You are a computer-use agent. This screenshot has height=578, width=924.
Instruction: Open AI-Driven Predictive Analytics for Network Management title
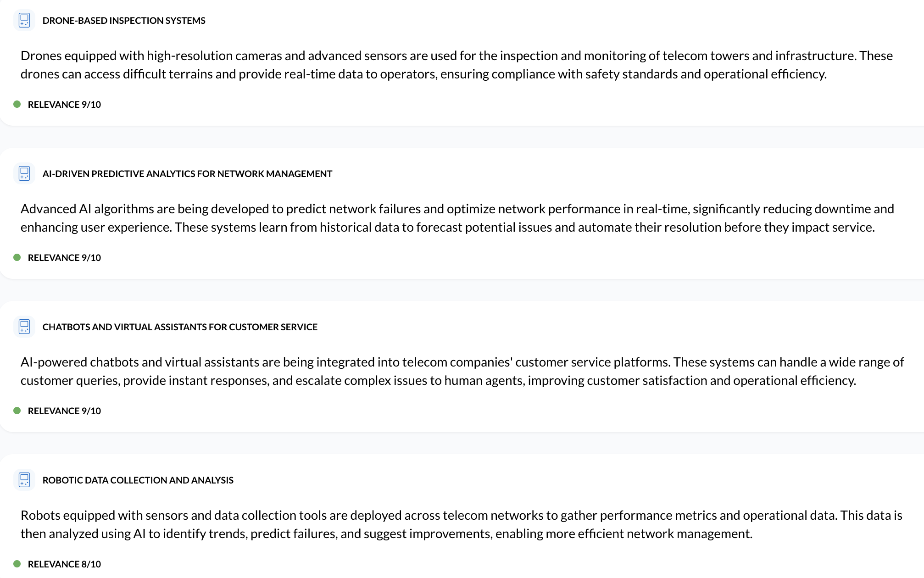click(187, 174)
